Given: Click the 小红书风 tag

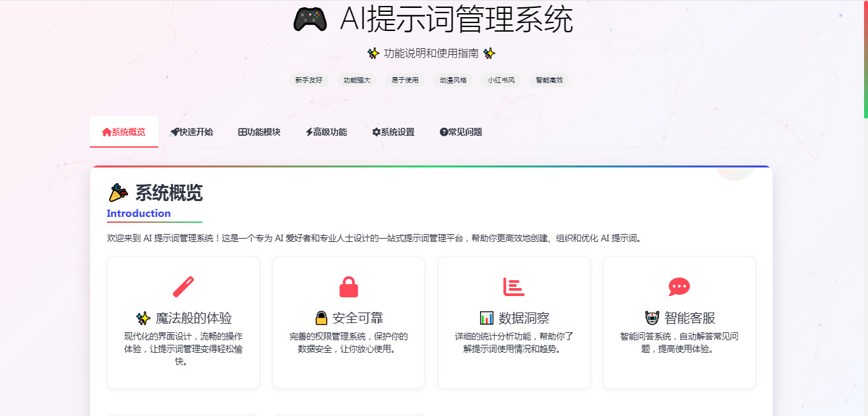Looking at the screenshot, I should tap(501, 80).
